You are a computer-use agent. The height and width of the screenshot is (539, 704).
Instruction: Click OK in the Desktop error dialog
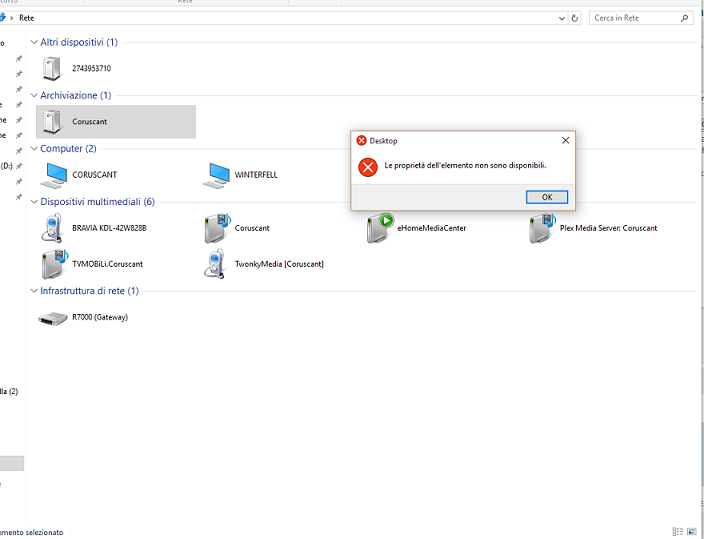[x=546, y=197]
